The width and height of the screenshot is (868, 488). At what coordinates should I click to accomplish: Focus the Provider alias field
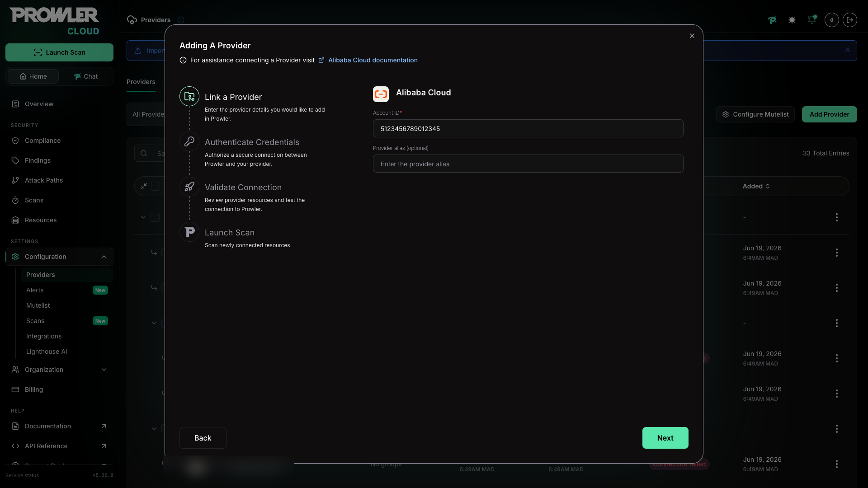point(528,164)
